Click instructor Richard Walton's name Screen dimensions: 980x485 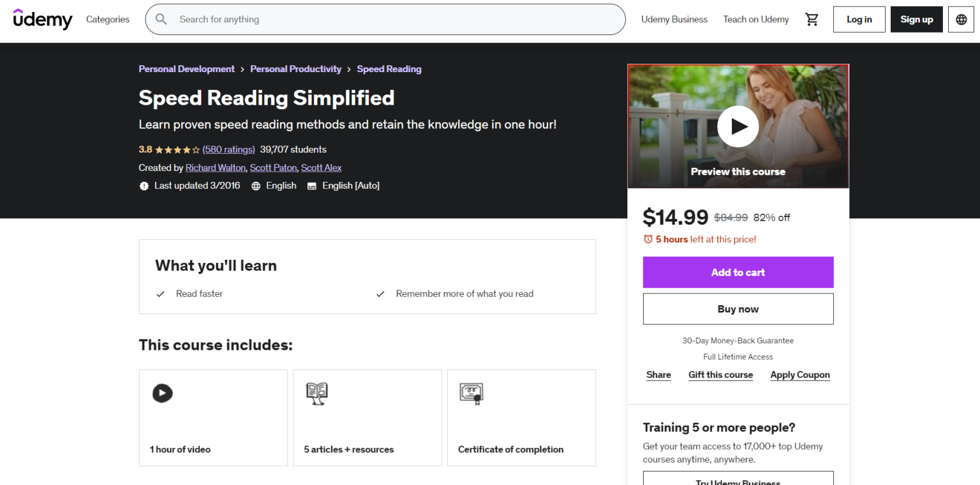pyautogui.click(x=215, y=167)
